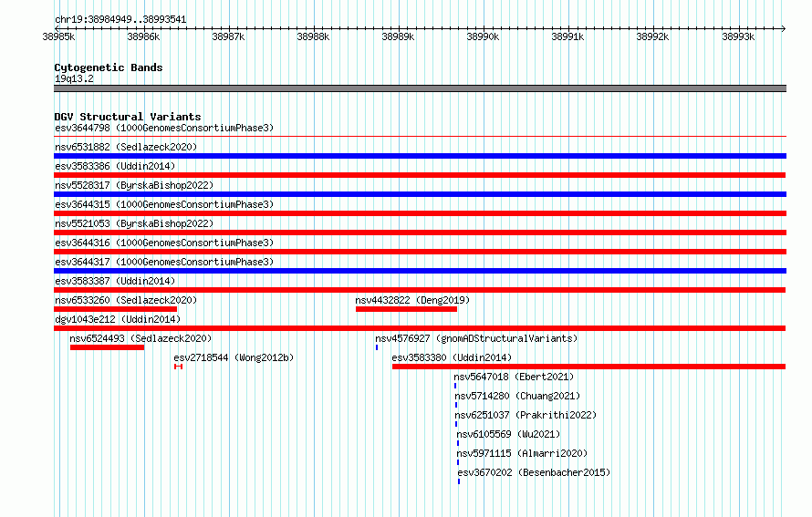Click nsv6105569 (Wu2021) label

pyautogui.click(x=508, y=434)
